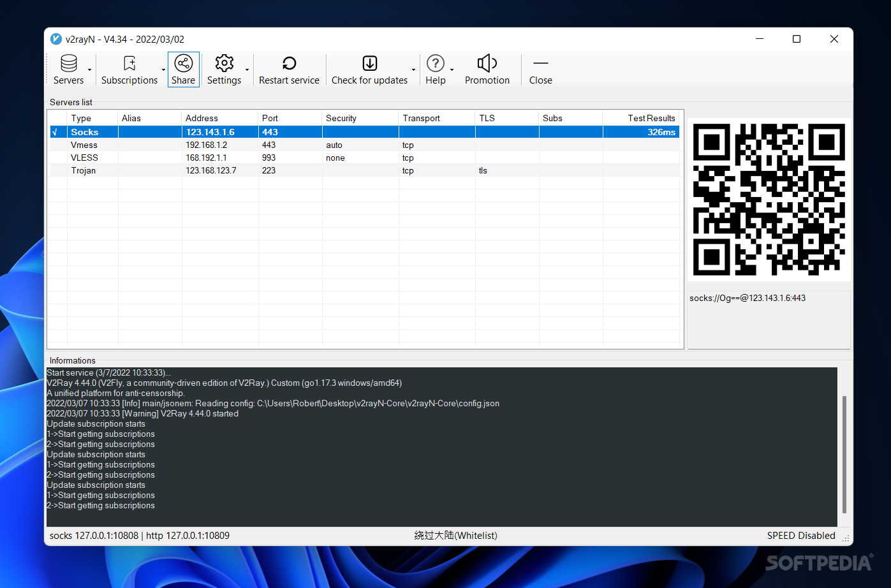This screenshot has width=891, height=588.
Task: Open the Promotion speaker button
Action: (487, 70)
